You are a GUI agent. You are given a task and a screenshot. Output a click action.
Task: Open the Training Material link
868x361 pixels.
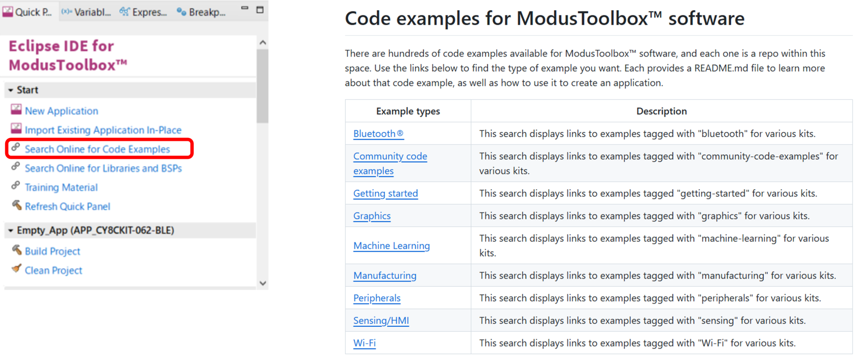pyautogui.click(x=61, y=187)
